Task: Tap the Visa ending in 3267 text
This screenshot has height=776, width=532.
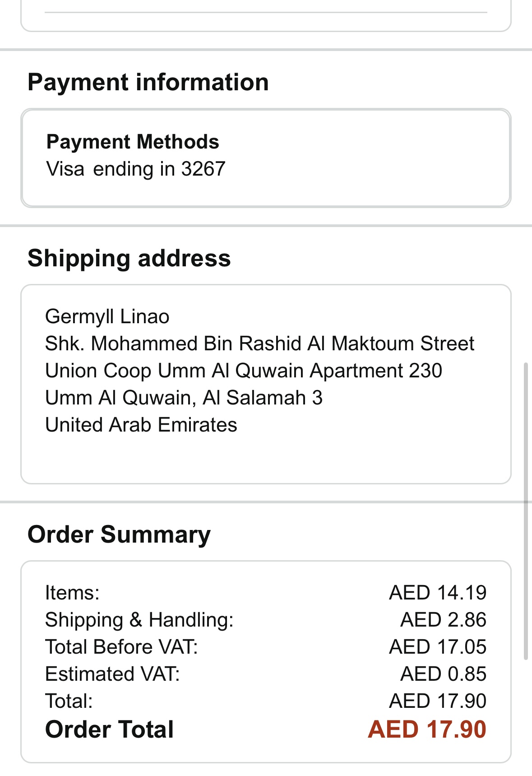Action: click(136, 169)
